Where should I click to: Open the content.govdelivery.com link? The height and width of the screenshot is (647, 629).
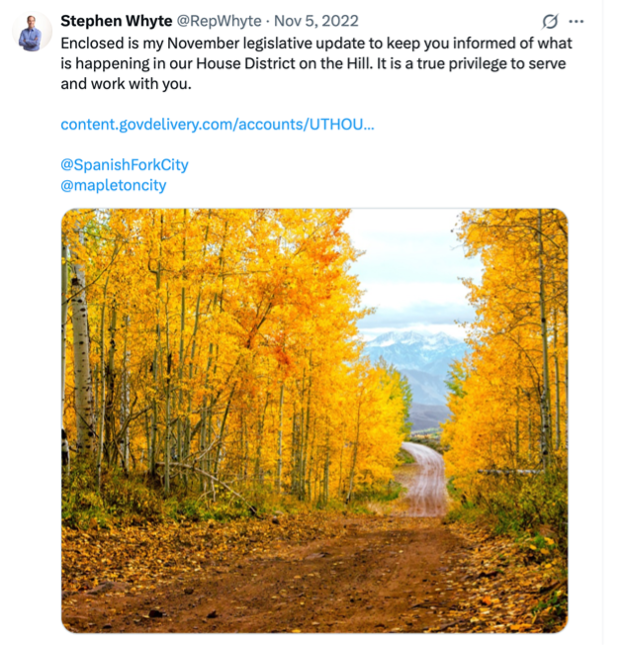click(x=217, y=124)
